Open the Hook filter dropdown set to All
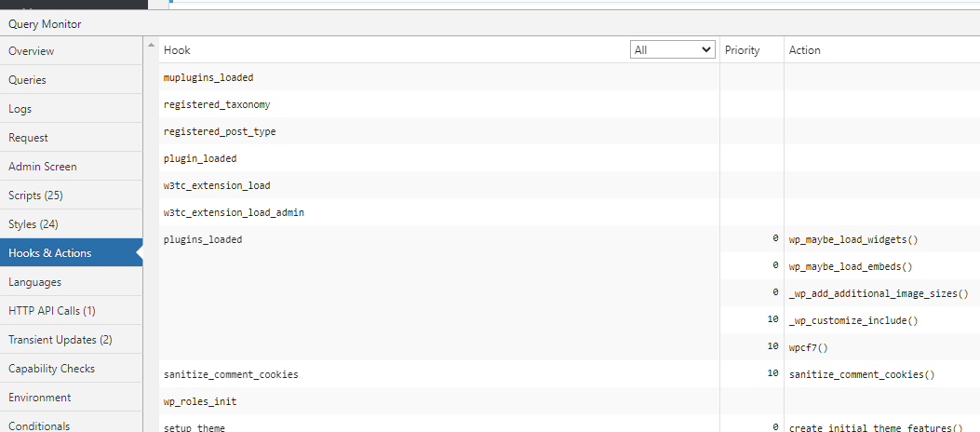 [x=673, y=50]
